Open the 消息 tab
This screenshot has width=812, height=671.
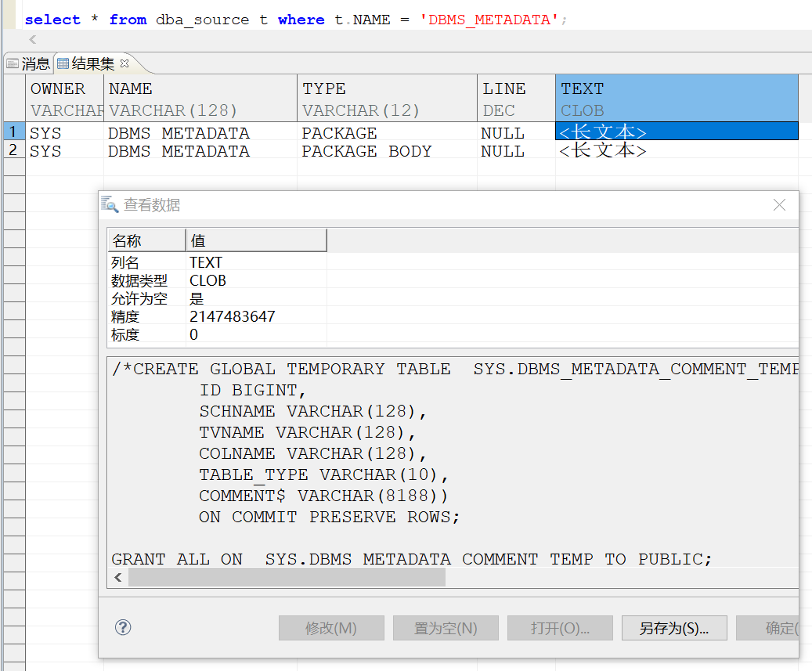[28, 63]
